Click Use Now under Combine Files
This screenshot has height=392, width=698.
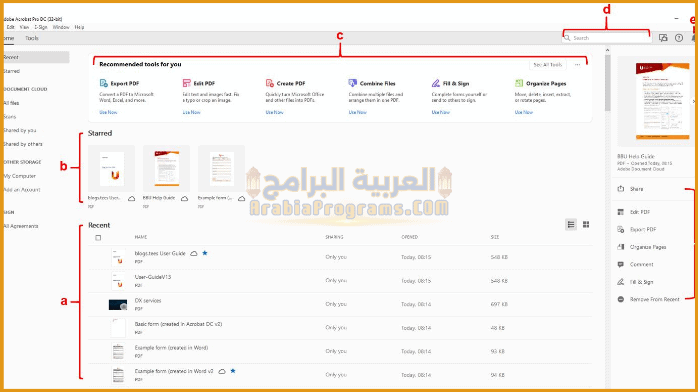tap(357, 113)
